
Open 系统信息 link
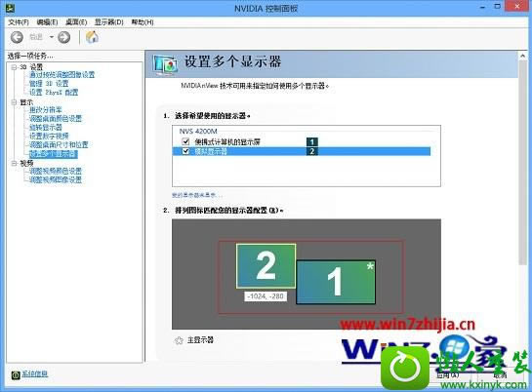(35, 373)
